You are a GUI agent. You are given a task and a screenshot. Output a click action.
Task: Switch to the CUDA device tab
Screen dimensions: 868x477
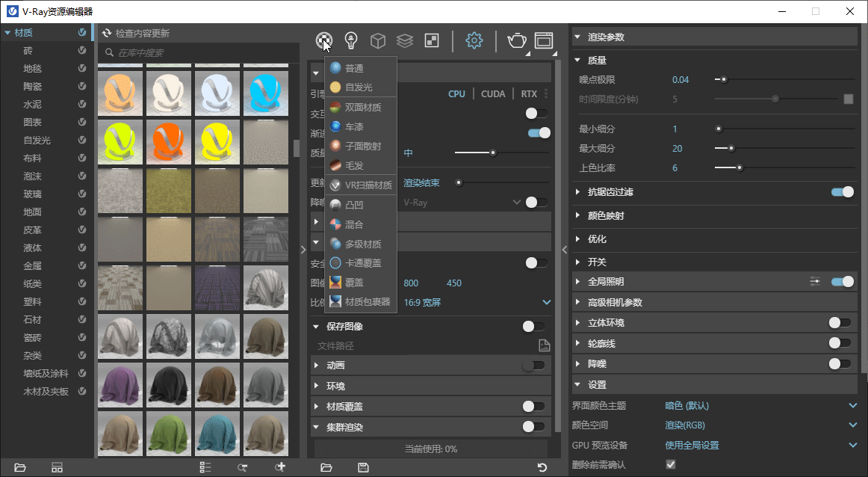493,93
